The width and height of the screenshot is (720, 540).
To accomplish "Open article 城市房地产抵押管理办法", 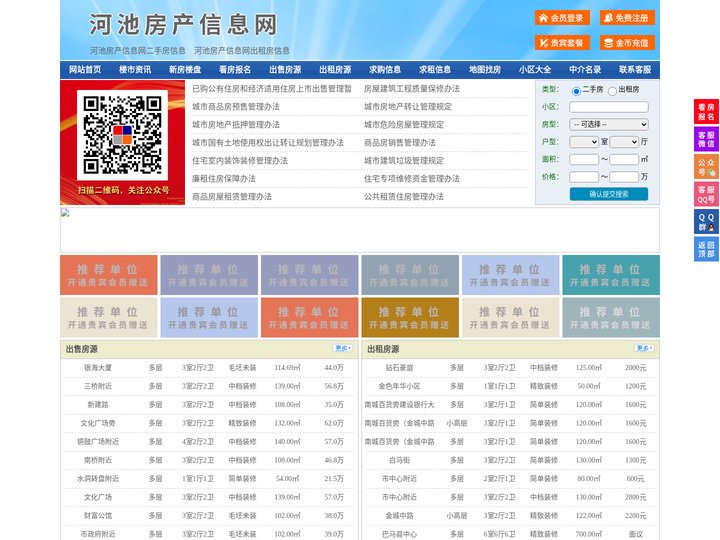I will [x=236, y=125].
